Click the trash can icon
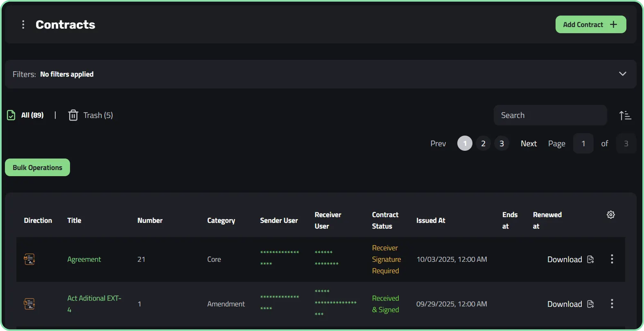This screenshot has width=644, height=331. pyautogui.click(x=73, y=115)
